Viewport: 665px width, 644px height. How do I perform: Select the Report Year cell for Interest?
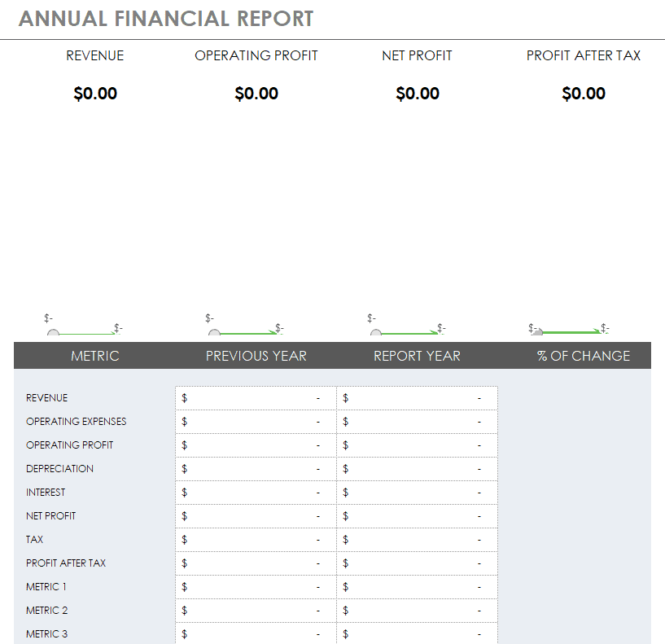[x=417, y=493]
